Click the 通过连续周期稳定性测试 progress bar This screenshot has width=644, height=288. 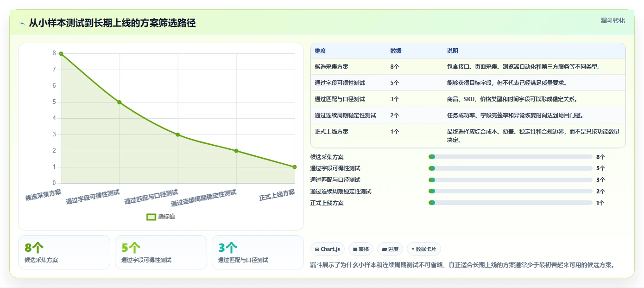511,191
